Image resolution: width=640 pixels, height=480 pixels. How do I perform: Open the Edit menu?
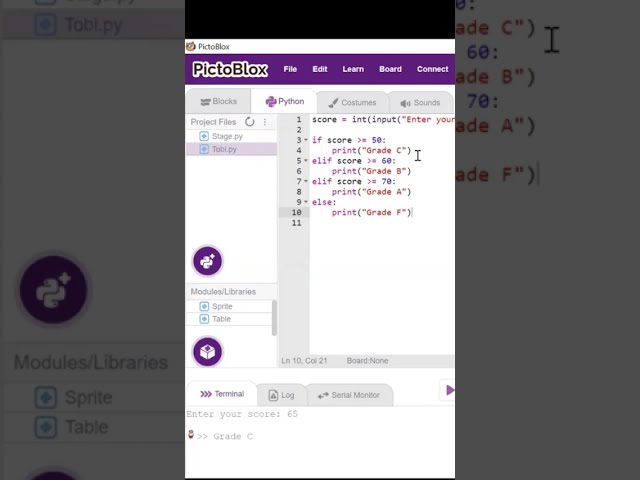pos(320,69)
